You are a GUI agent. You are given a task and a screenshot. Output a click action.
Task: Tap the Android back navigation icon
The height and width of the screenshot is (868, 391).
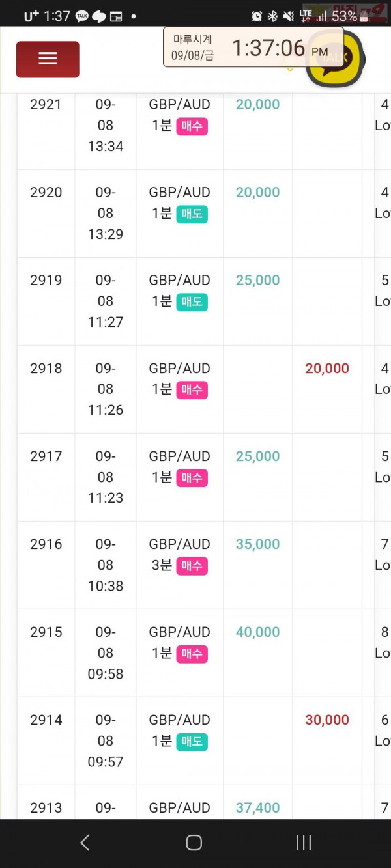point(85,843)
